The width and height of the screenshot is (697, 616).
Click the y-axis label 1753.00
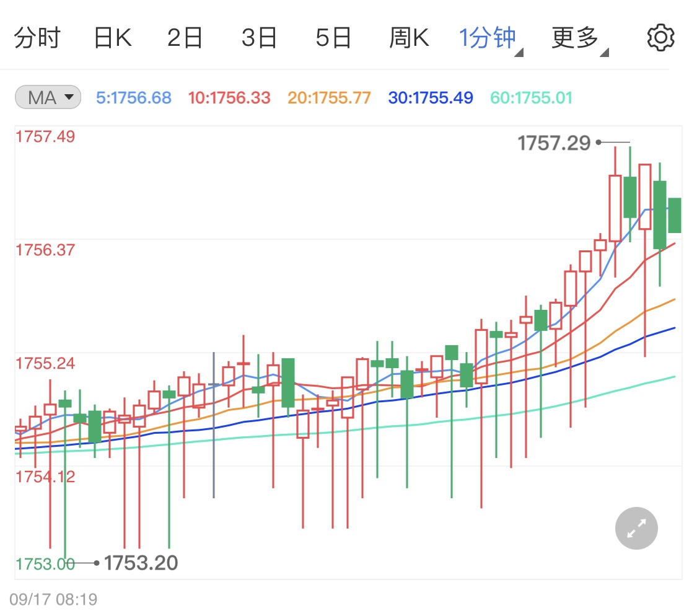coord(45,564)
